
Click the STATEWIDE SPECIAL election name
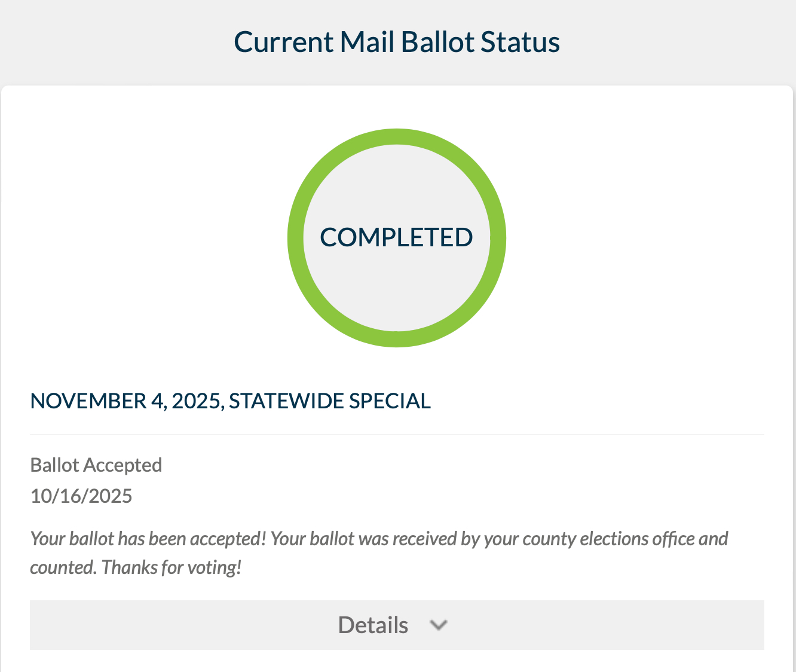tap(329, 401)
